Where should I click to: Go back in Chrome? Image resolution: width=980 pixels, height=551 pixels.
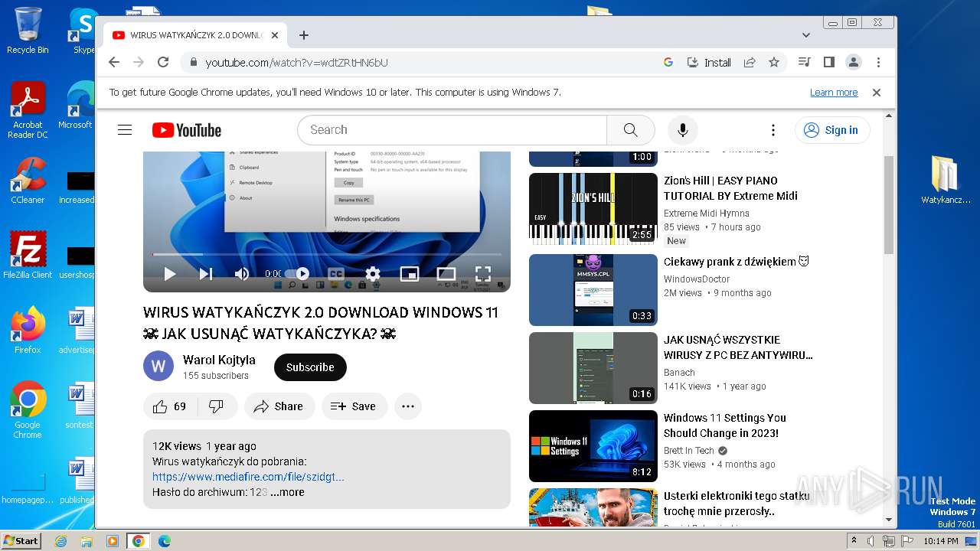pyautogui.click(x=114, y=63)
